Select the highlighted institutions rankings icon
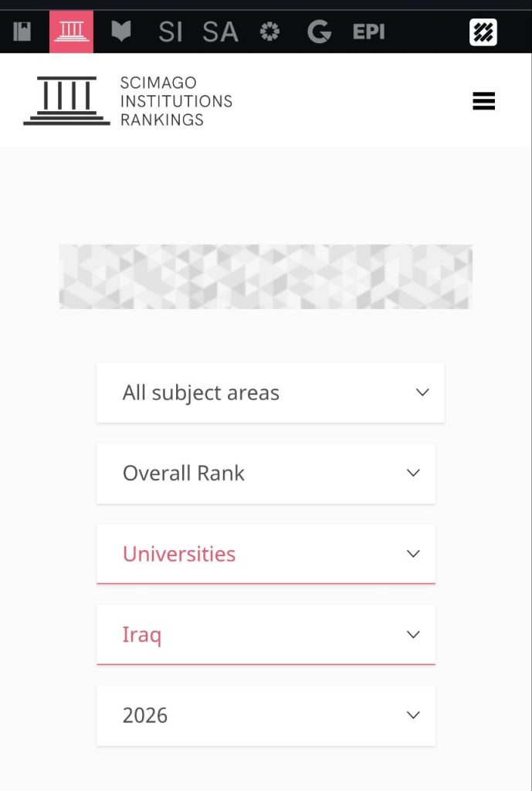Screen dimensions: 532x791 click(x=72, y=32)
